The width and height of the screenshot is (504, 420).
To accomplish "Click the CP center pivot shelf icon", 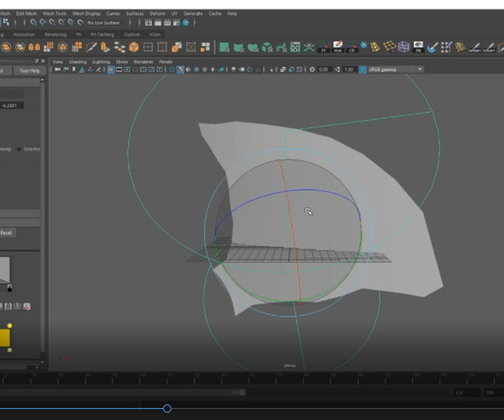I will coord(352,47).
